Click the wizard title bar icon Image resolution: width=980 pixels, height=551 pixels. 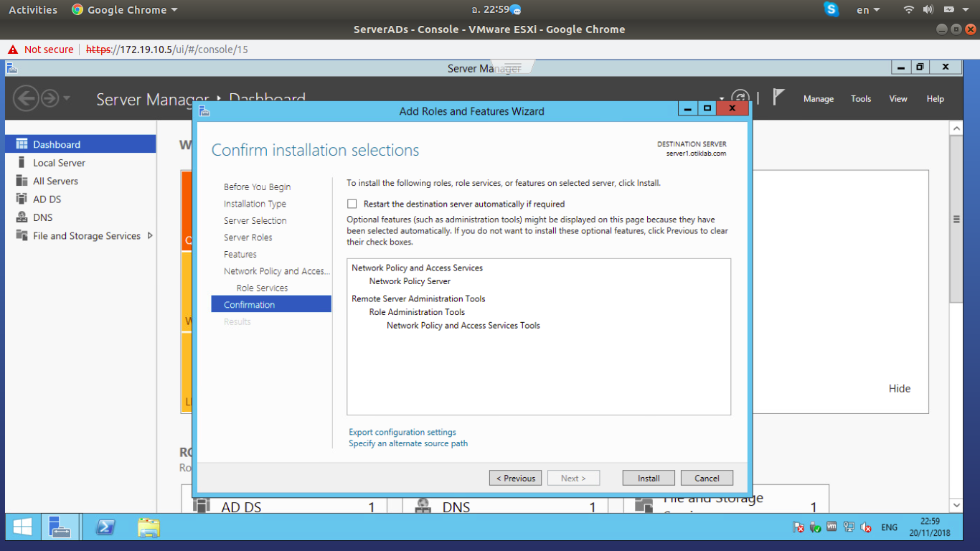pyautogui.click(x=204, y=111)
